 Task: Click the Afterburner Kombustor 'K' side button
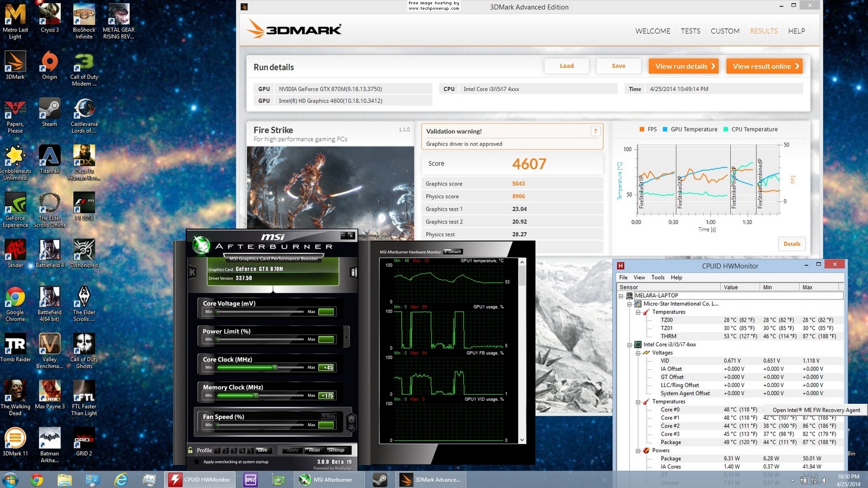click(192, 272)
